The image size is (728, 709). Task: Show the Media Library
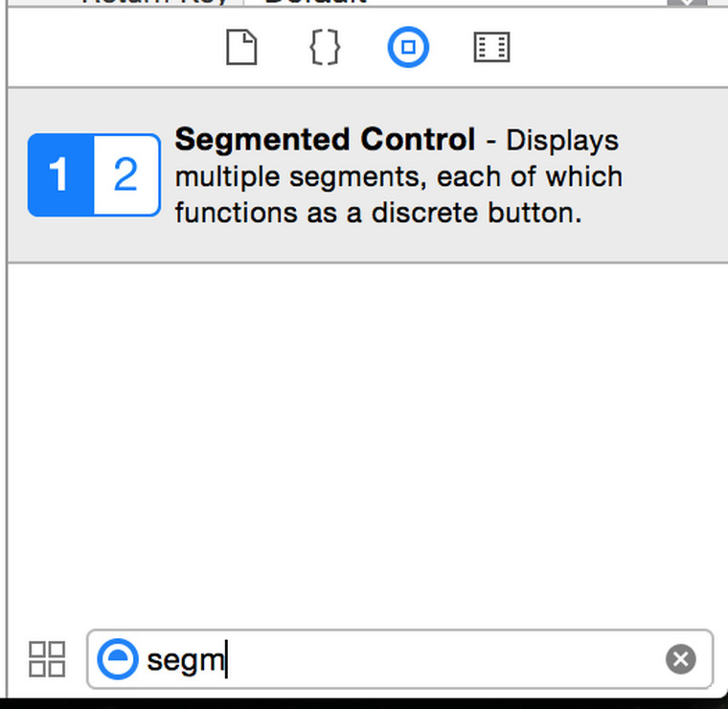[x=491, y=47]
